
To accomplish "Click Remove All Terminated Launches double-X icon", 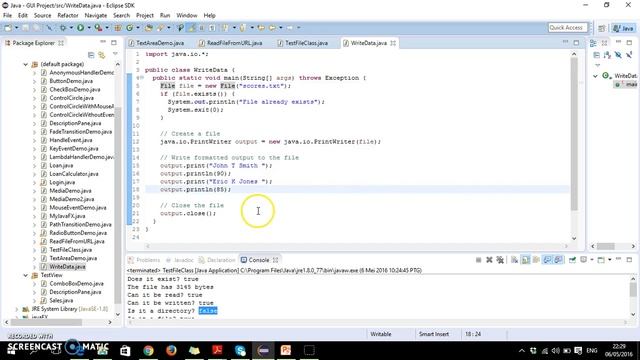I will click(x=500, y=260).
